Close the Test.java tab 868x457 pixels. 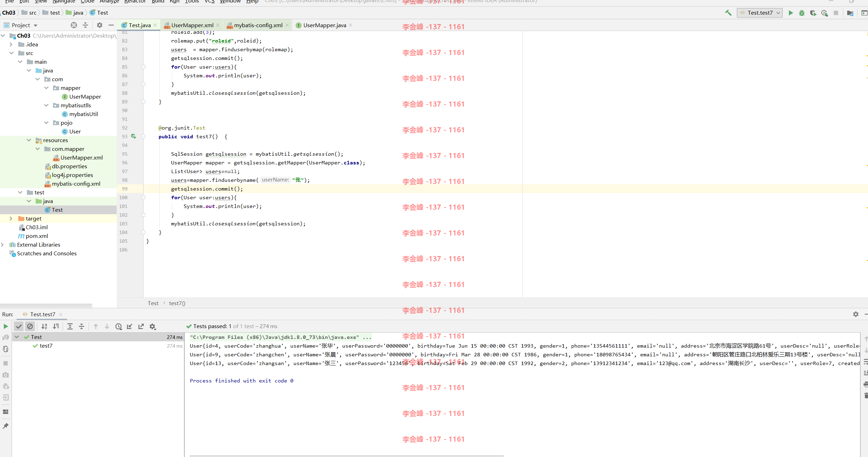pos(155,25)
